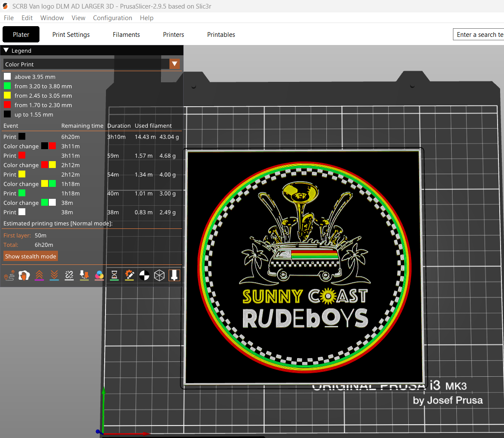The height and width of the screenshot is (438, 504).
Task: Click the green Print event swatch
Action: pos(22,193)
